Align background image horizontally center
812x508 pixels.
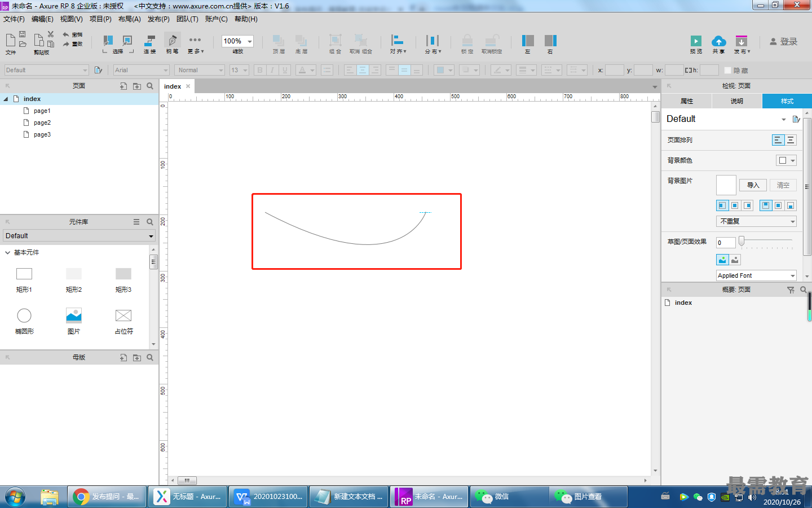(x=735, y=205)
